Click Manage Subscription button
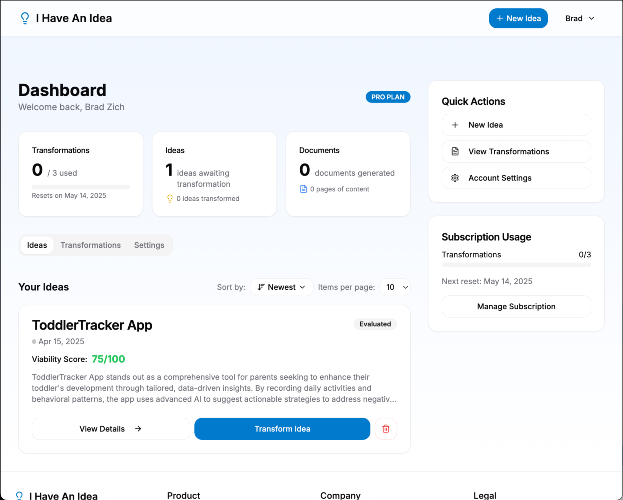623x500 pixels. [x=516, y=306]
